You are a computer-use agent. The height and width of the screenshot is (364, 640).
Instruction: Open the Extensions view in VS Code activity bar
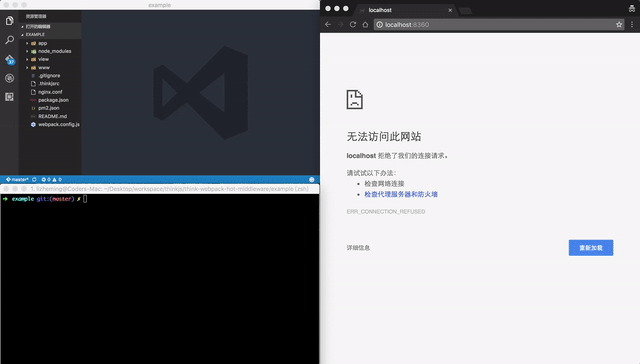[9, 97]
